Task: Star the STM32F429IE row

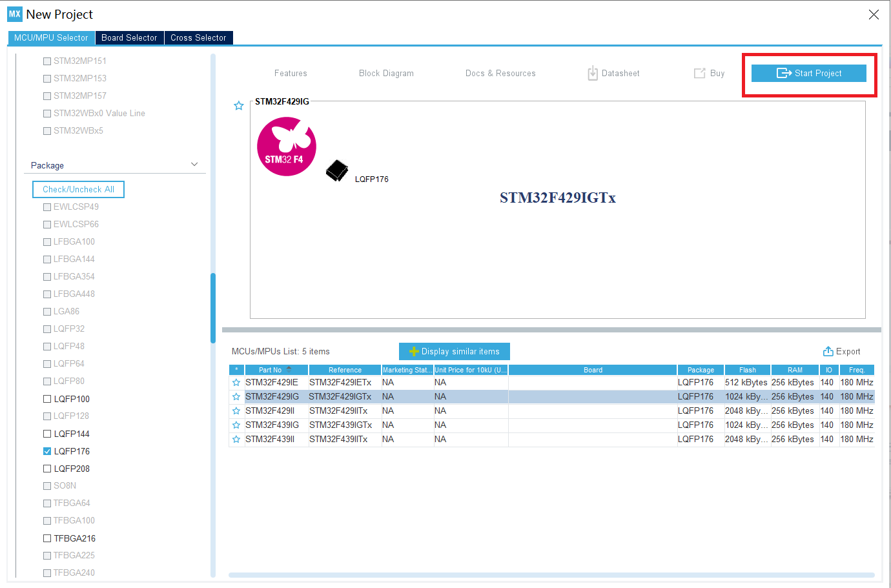Action: click(236, 383)
